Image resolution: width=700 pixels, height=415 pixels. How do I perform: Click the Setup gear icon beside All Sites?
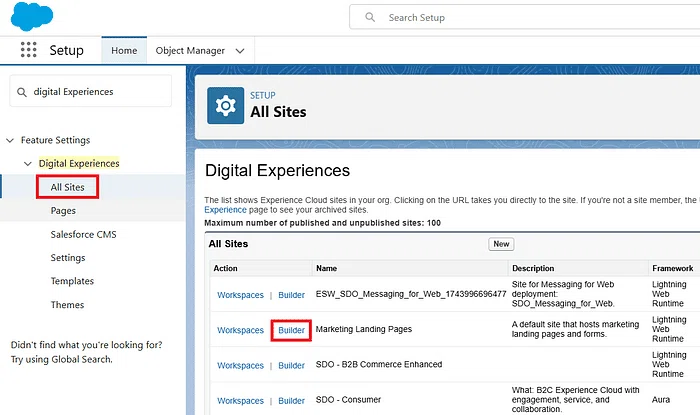(x=225, y=106)
